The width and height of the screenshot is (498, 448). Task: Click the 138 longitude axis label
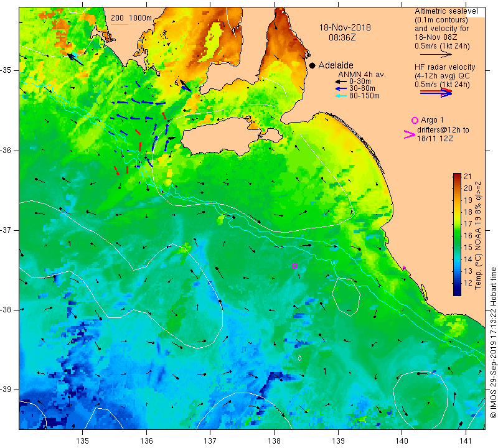click(274, 441)
